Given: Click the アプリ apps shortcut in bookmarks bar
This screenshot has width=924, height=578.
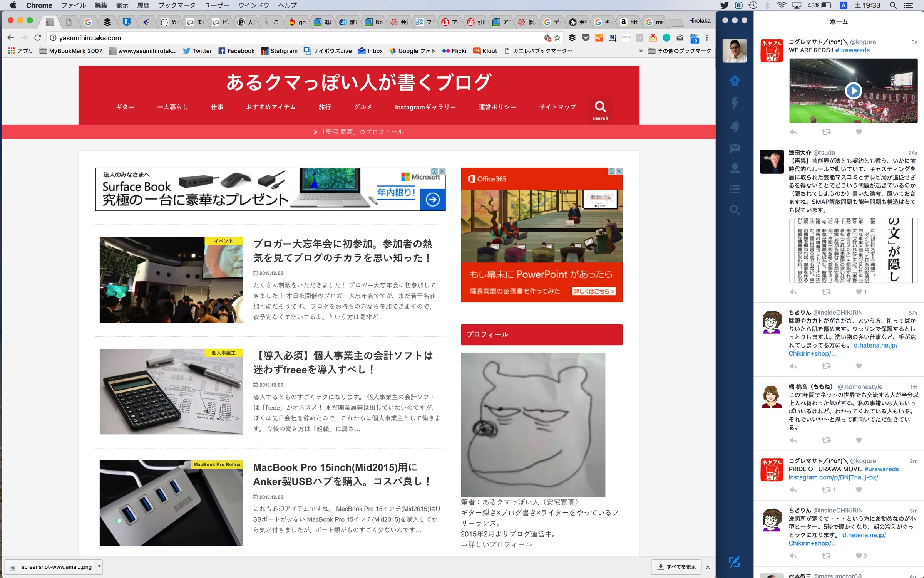Looking at the screenshot, I should (x=21, y=51).
